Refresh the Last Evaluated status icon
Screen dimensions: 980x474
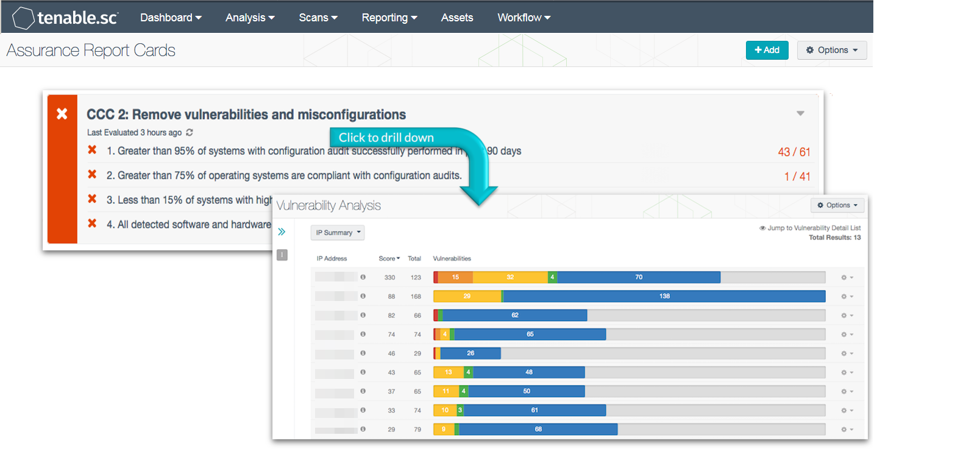tap(190, 132)
